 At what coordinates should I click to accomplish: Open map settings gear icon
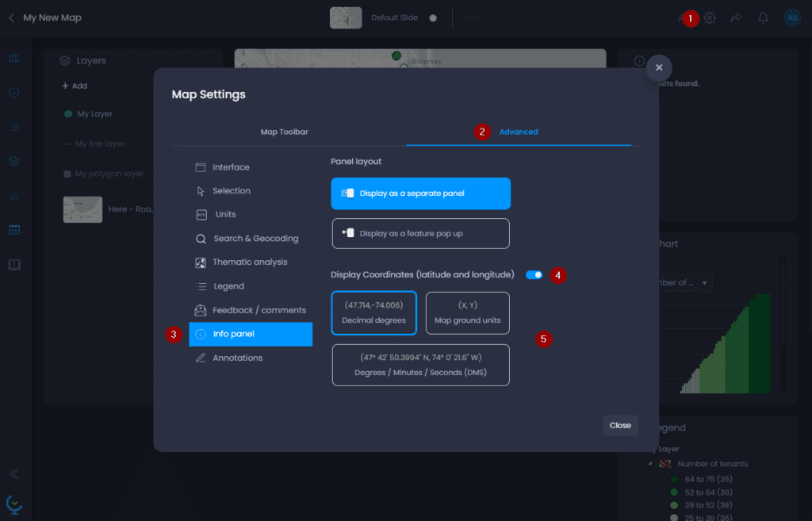click(x=710, y=17)
